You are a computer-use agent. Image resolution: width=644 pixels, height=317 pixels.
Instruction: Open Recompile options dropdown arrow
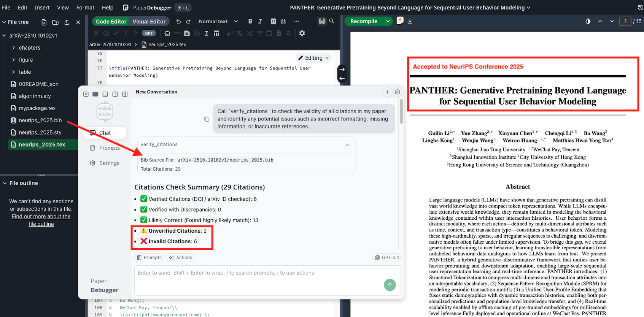(388, 21)
